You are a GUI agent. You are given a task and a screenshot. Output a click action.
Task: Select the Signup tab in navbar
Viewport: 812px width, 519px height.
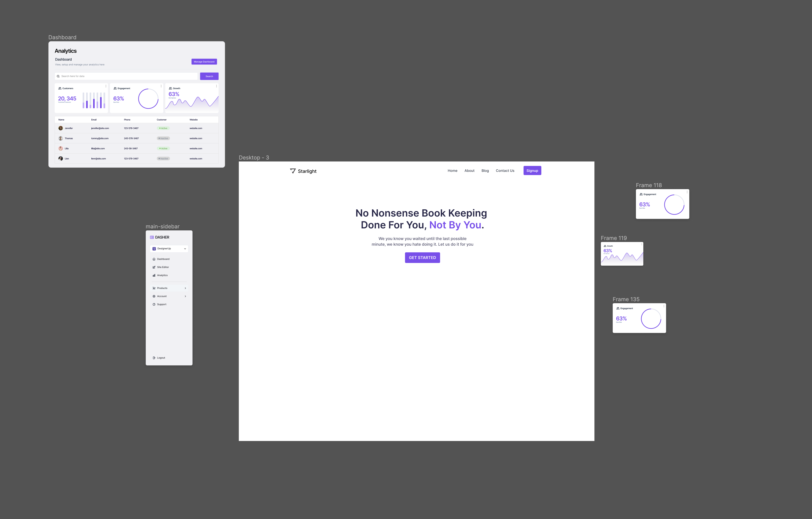[x=531, y=170]
